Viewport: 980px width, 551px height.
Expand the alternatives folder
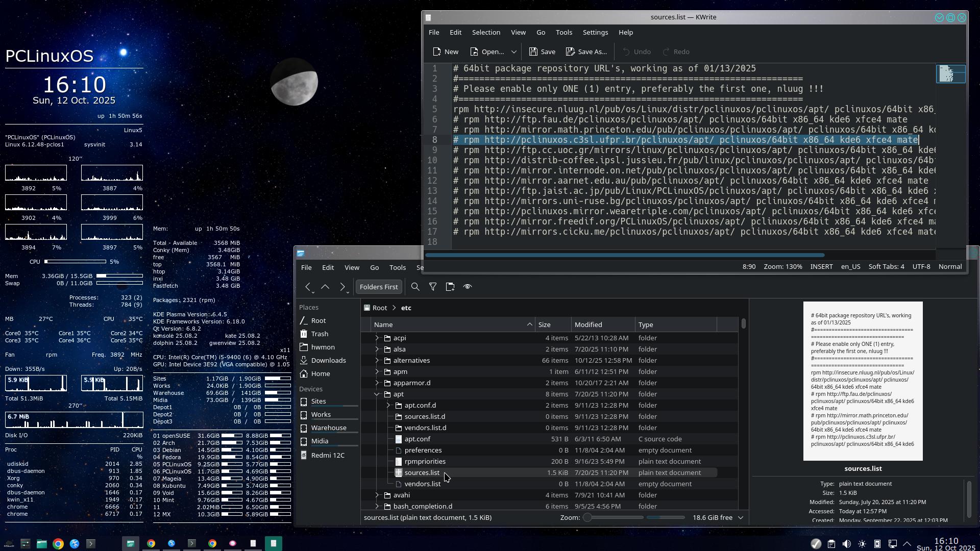point(377,360)
